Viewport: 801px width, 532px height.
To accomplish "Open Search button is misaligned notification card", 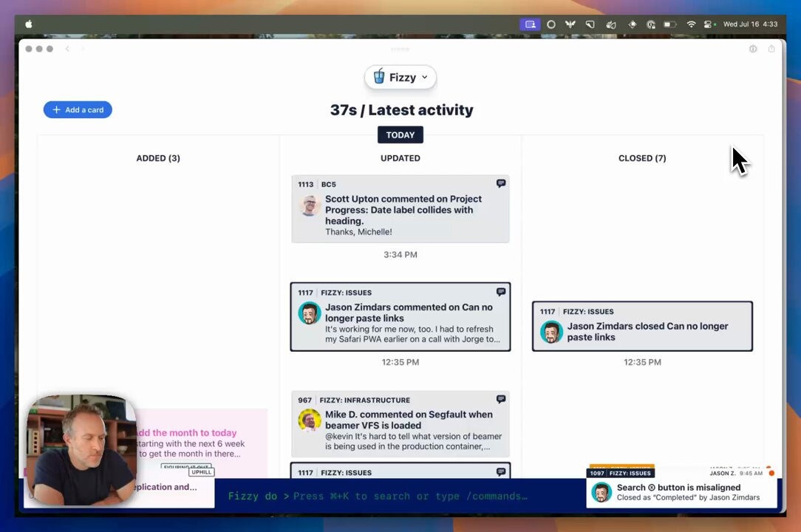I will tap(681, 487).
